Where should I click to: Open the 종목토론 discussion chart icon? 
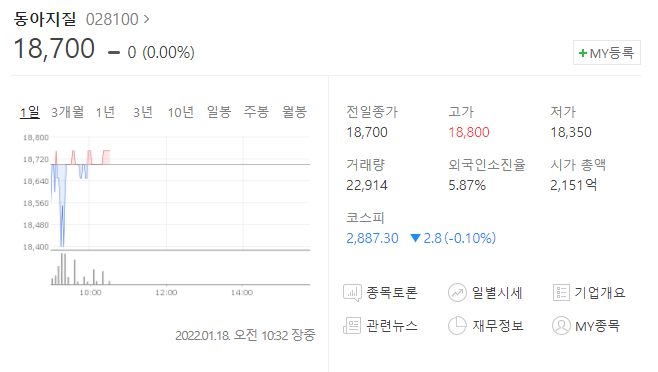click(x=352, y=293)
